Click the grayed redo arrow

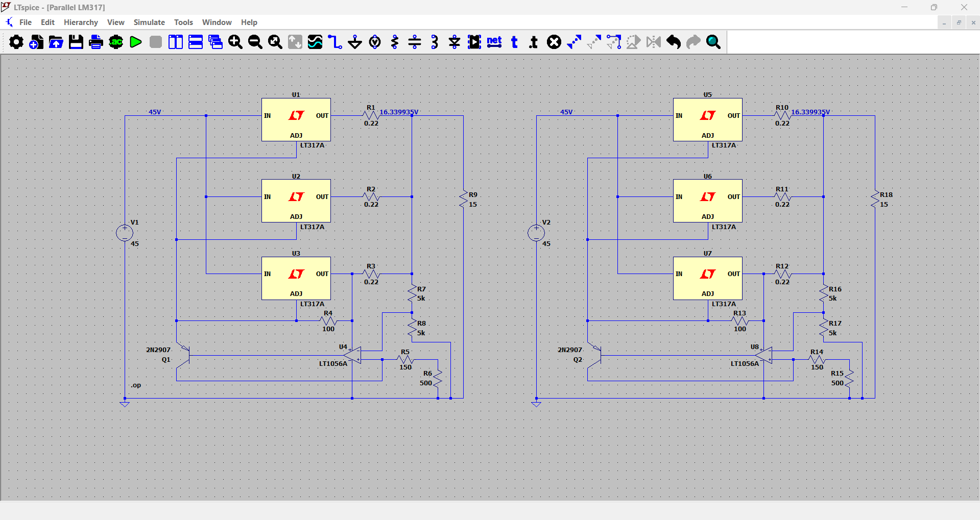pos(694,42)
